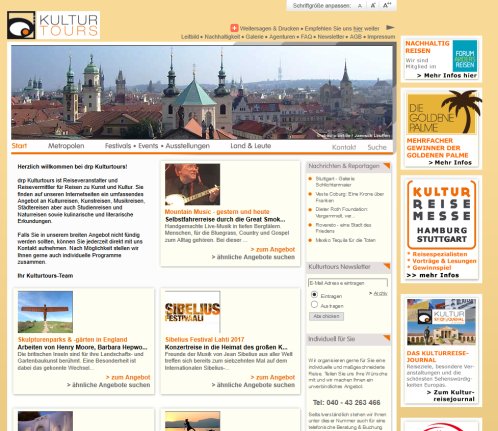Open the Nachhaltigkeit link
The image size is (498, 431).
[222, 37]
